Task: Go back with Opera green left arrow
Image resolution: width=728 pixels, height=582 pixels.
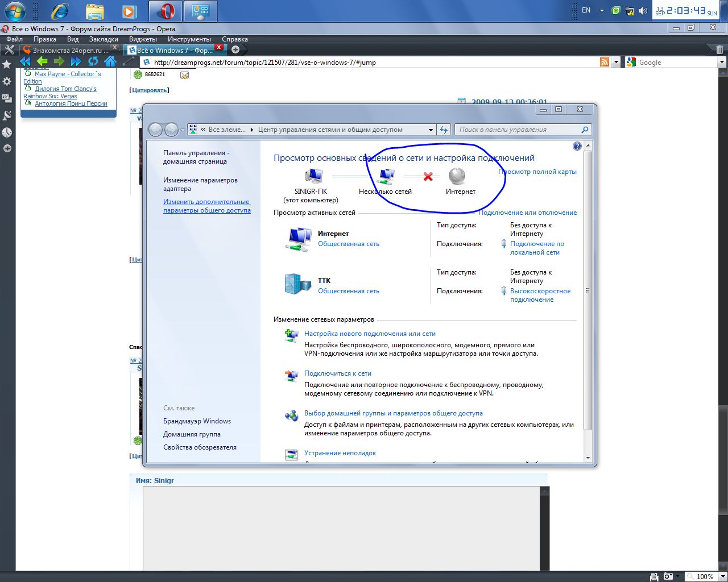Action: click(x=42, y=61)
